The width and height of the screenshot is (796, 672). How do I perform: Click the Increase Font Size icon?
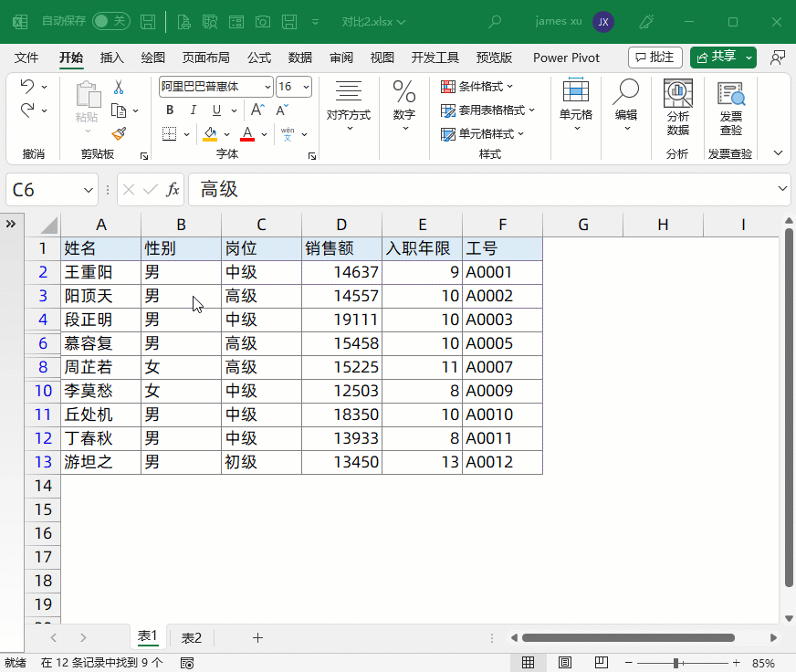[x=258, y=110]
